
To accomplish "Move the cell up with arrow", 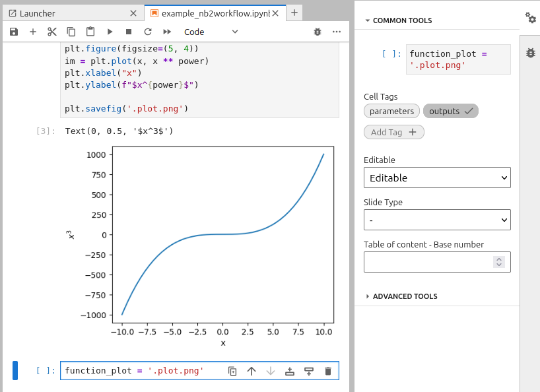I will tap(252, 372).
